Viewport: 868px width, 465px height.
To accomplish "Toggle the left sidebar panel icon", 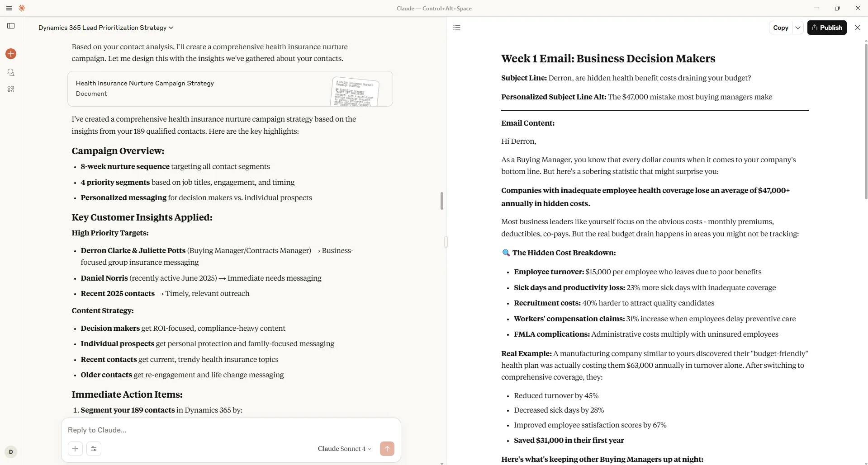I will [11, 26].
